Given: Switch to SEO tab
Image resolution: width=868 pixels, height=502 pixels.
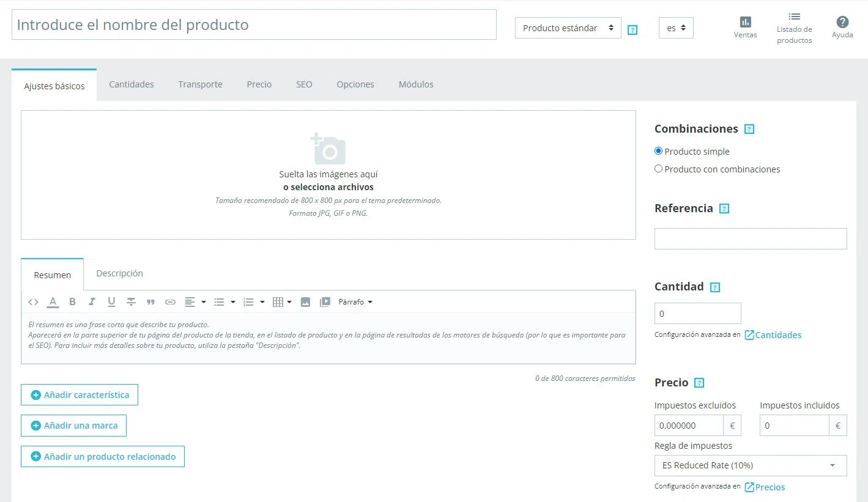Looking at the screenshot, I should click(x=304, y=84).
